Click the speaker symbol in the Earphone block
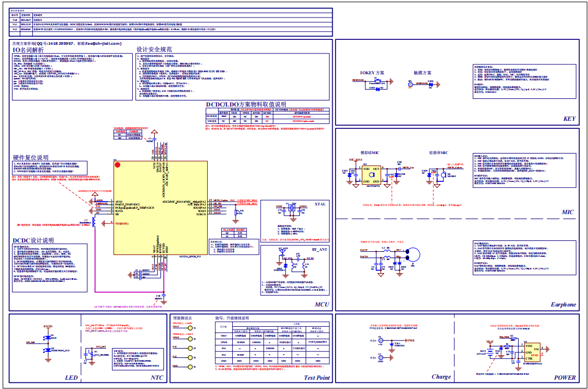The height and width of the screenshot is (389, 588). click(x=413, y=255)
